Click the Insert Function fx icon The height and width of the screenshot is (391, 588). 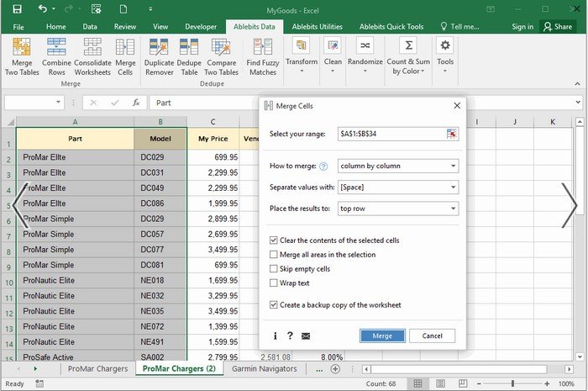[136, 103]
